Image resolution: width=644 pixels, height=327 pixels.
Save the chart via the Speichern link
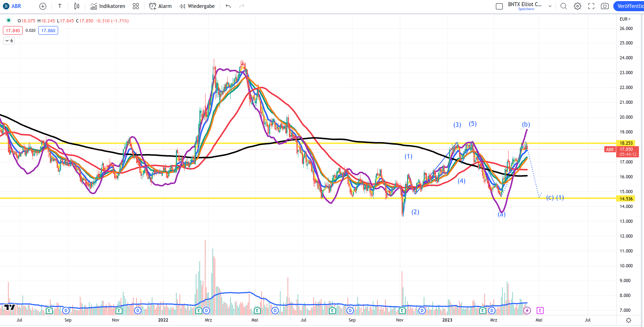526,8
